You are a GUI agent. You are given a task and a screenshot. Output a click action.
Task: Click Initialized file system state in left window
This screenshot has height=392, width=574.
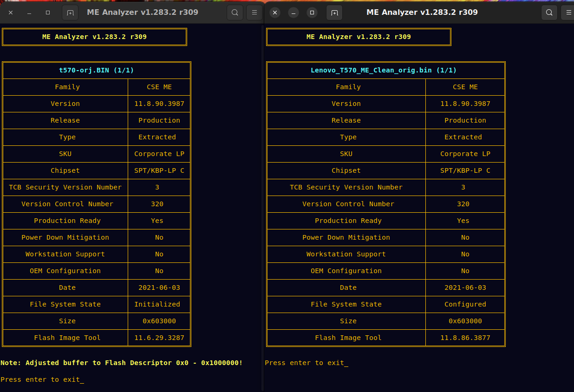157,304
